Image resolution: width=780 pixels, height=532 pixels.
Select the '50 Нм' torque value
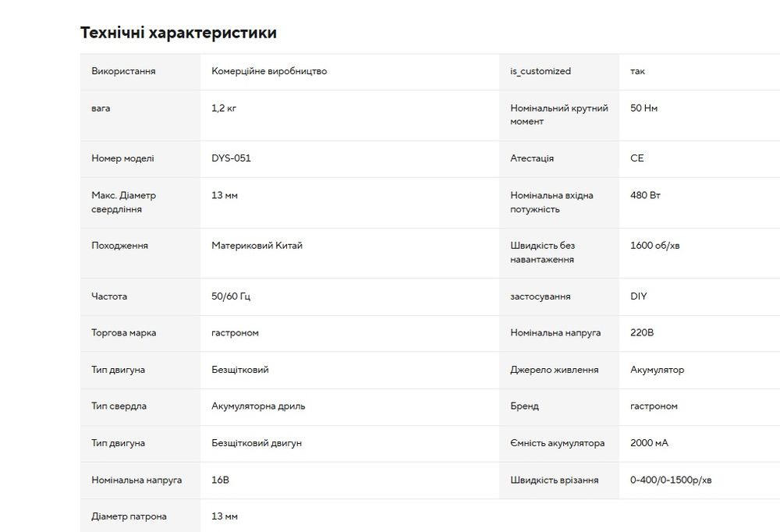tap(643, 108)
